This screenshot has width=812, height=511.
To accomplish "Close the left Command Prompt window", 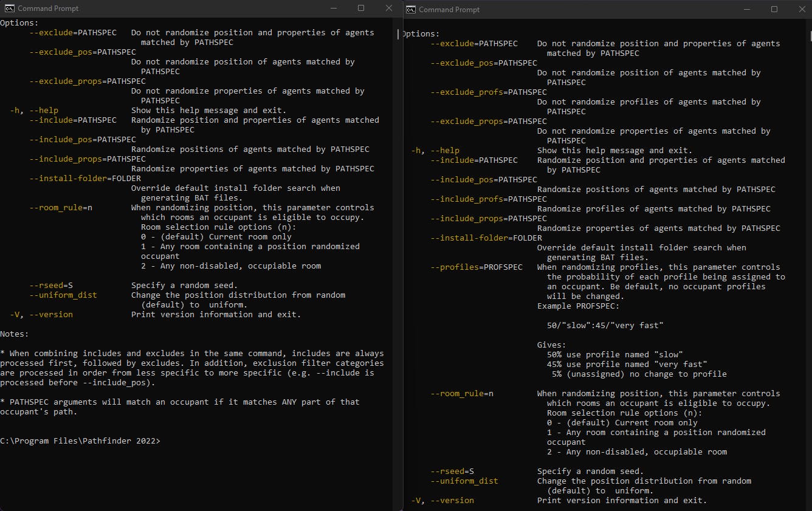I will tap(389, 9).
